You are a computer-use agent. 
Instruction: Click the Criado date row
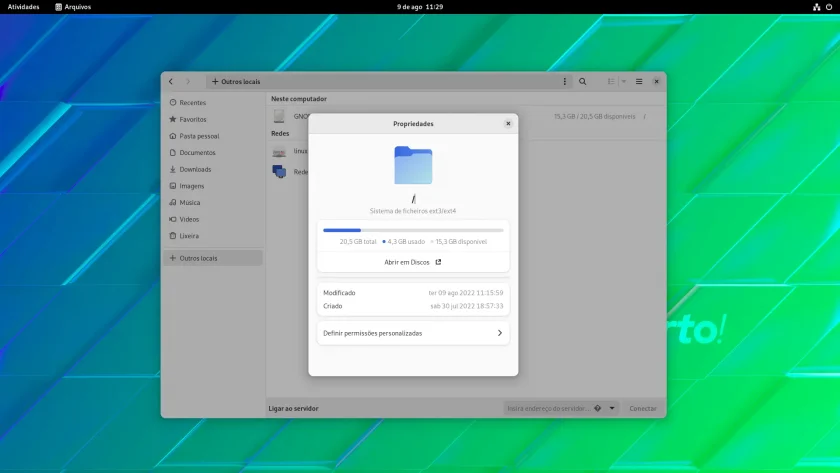tap(413, 306)
